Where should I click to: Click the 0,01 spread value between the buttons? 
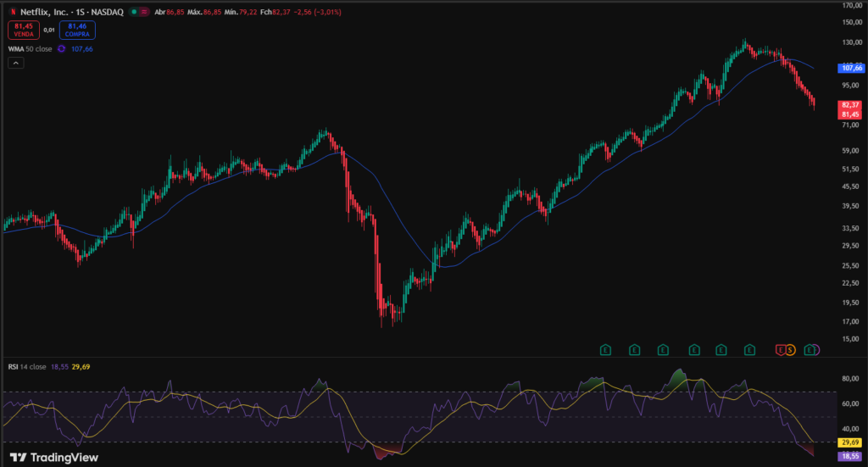pos(49,30)
